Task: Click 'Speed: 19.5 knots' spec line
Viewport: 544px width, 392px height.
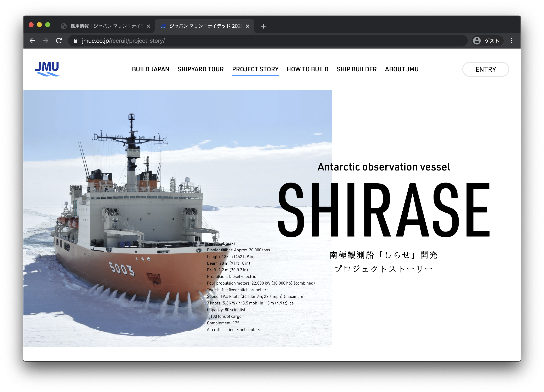Action: (x=256, y=297)
